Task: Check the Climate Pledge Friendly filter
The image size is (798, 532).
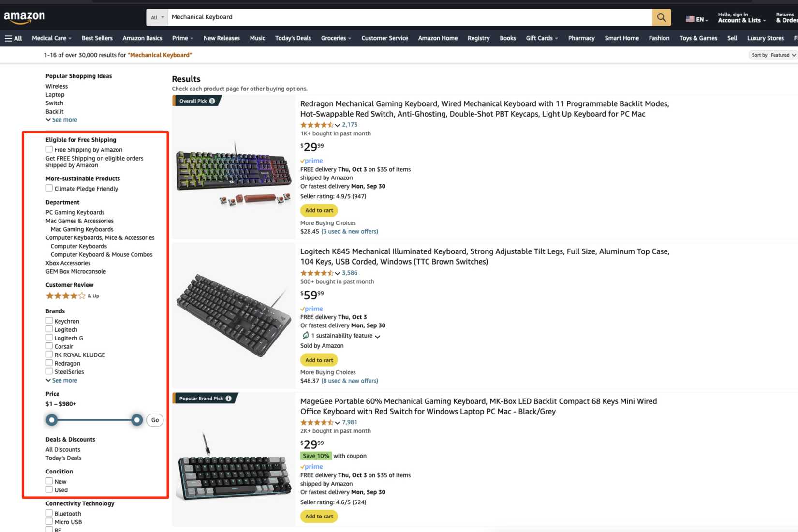Action: [49, 188]
